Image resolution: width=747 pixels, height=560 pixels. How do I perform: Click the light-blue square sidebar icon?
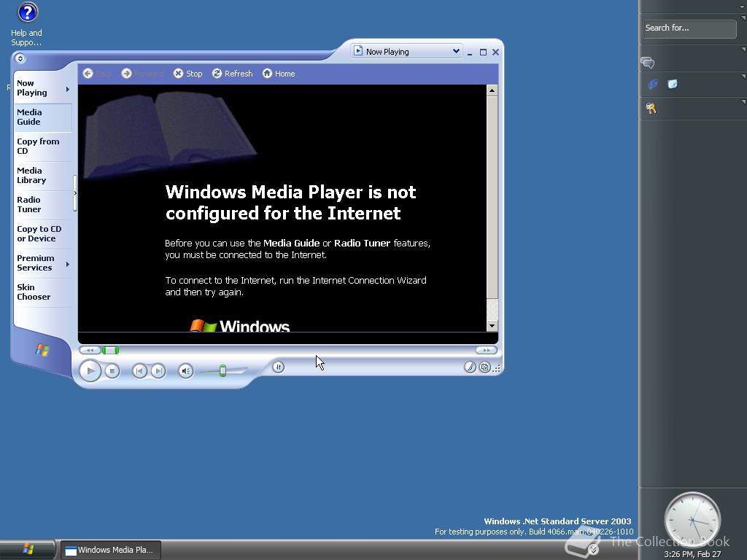point(672,85)
